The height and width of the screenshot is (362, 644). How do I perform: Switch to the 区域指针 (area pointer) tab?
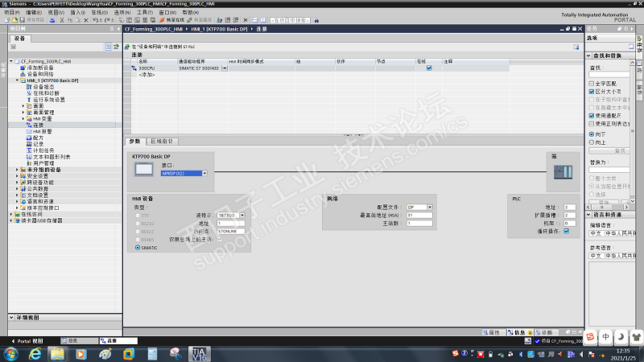click(162, 142)
